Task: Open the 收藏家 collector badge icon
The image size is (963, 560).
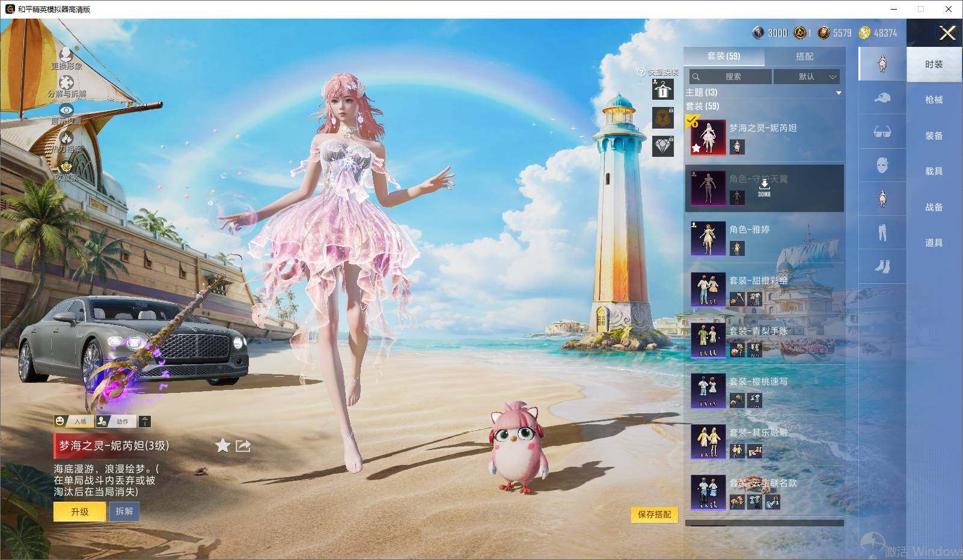Action: [x=66, y=166]
